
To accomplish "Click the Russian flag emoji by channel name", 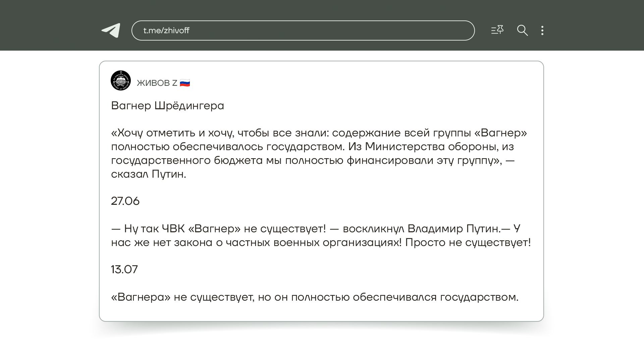I will pyautogui.click(x=185, y=83).
